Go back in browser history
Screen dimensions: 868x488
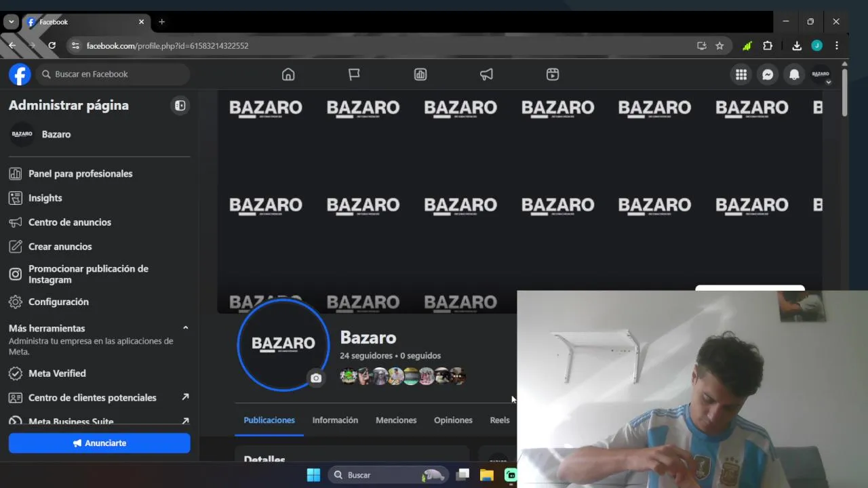[x=12, y=45]
